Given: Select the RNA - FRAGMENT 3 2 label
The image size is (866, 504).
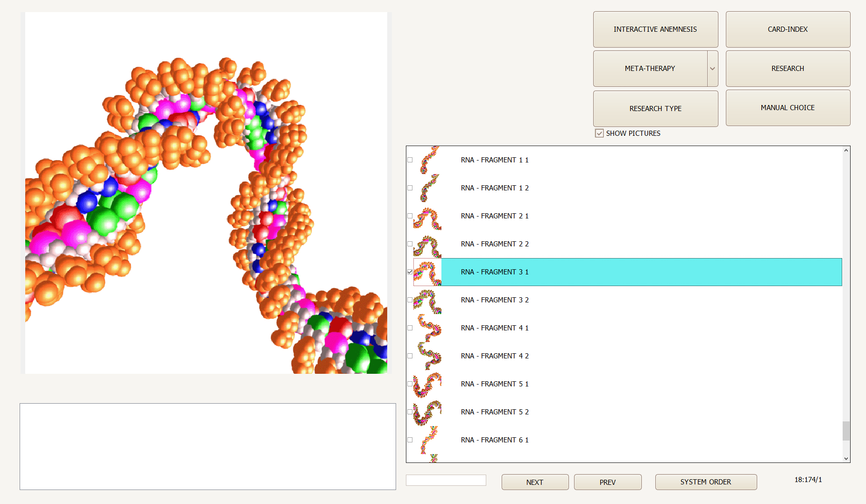Looking at the screenshot, I should tap(495, 300).
